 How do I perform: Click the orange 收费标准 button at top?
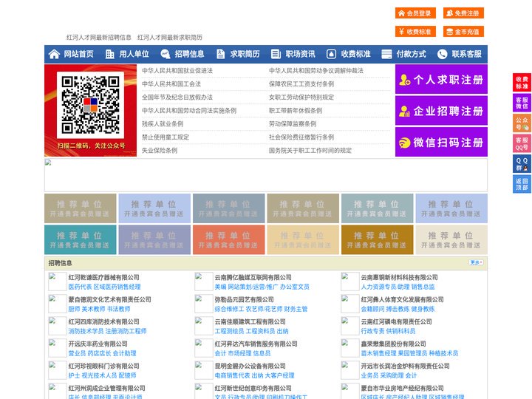coord(415,32)
